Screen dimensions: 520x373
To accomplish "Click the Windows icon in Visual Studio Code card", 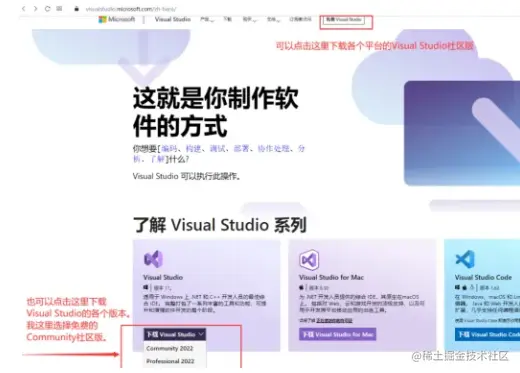I will click(458, 287).
